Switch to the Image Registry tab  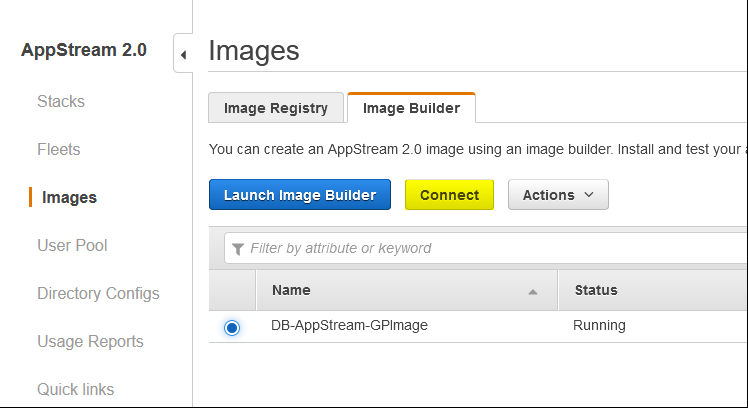pos(276,108)
